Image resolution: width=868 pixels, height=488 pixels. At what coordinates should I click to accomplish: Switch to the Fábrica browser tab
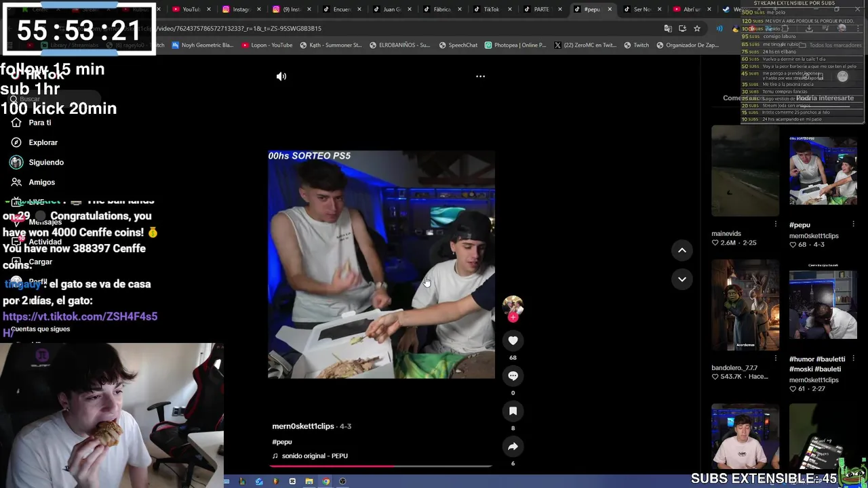(x=442, y=9)
